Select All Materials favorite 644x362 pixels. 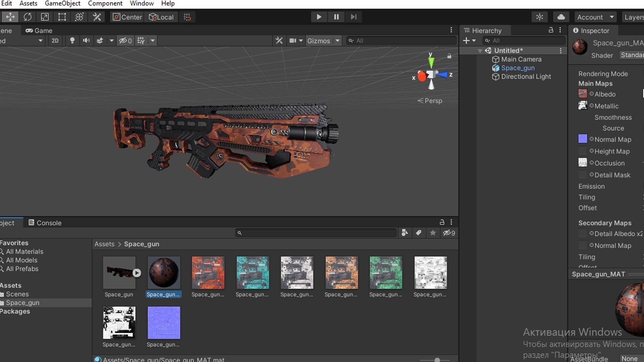[24, 252]
